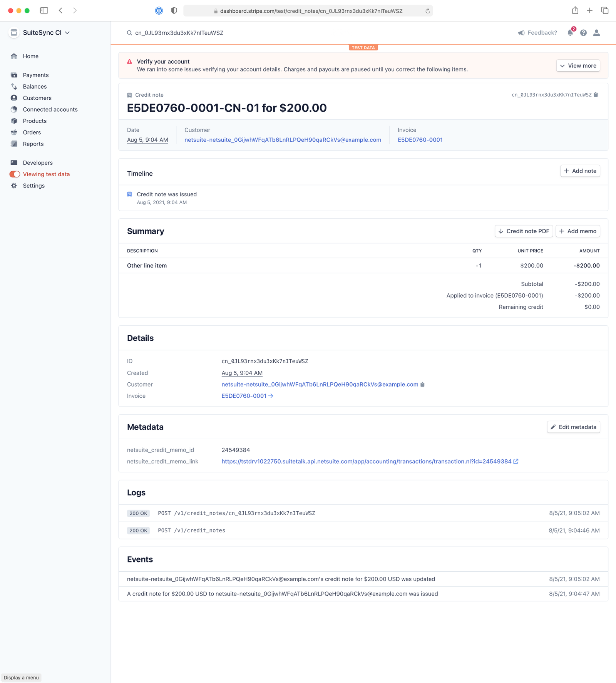Click the Connected accounts globe icon
Image resolution: width=616 pixels, height=683 pixels.
[14, 109]
